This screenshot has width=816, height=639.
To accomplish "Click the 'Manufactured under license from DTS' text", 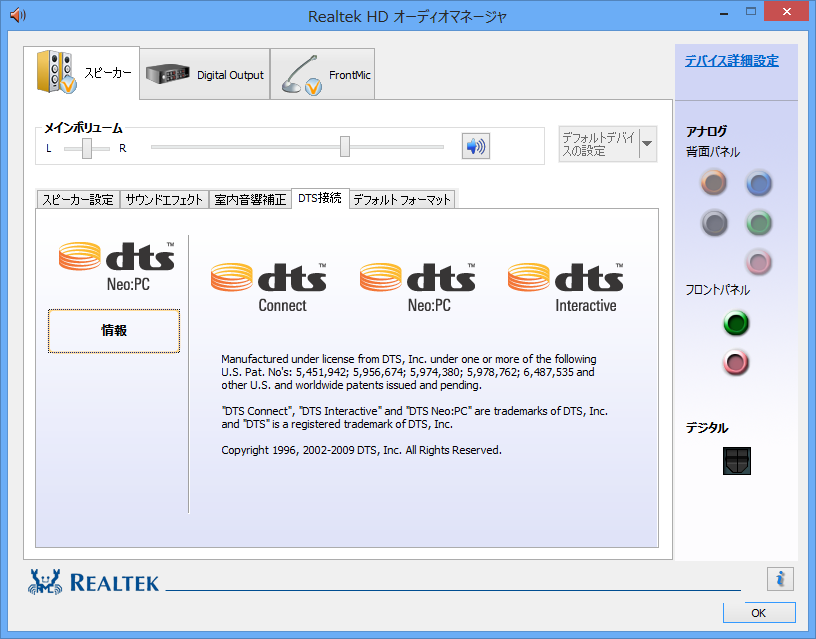I will (409, 372).
